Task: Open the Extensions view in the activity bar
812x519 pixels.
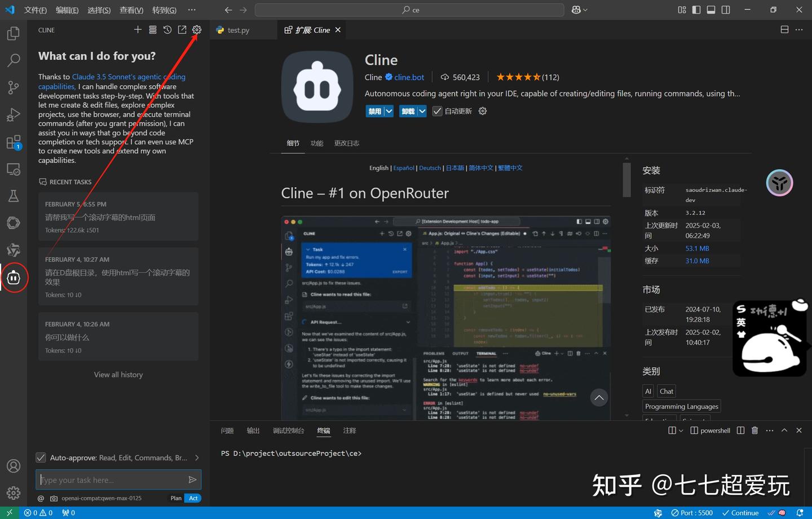Action: [14, 142]
